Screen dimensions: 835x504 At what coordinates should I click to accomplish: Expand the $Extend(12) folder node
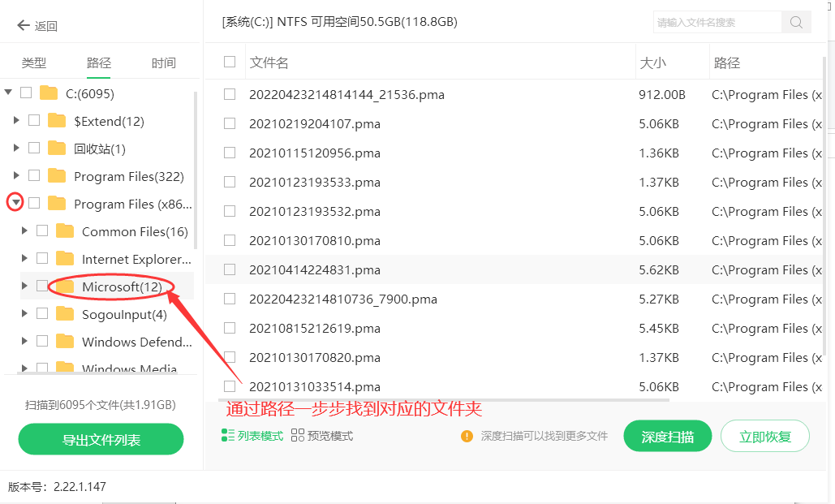pos(15,121)
